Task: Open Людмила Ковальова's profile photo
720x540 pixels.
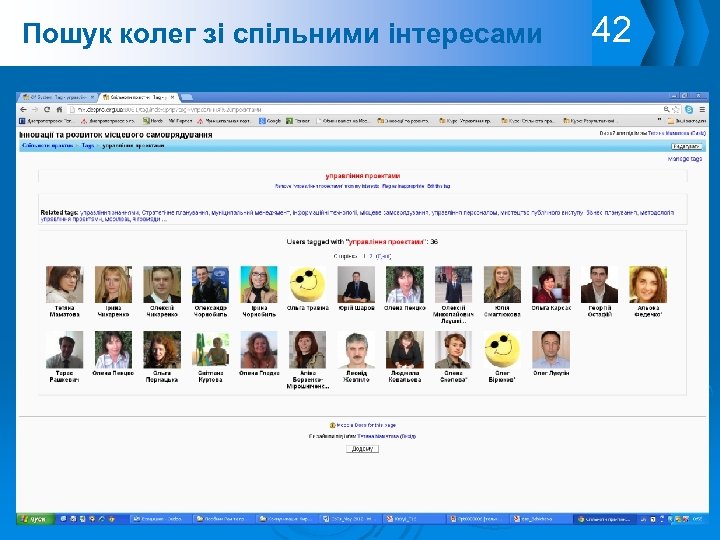Action: point(405,350)
